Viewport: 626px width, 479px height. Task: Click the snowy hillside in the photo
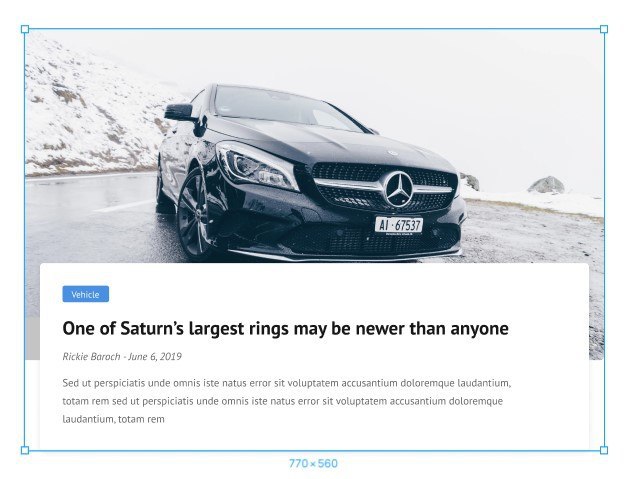[x=90, y=112]
